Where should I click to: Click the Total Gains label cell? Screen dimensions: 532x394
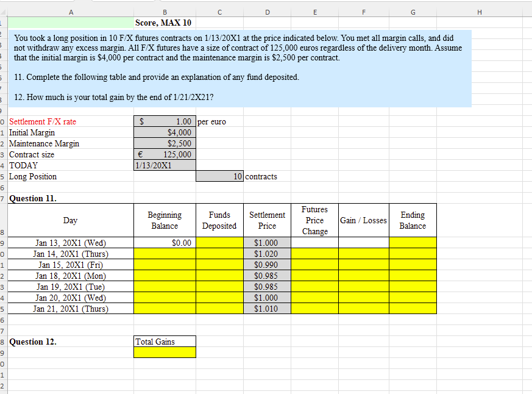pyautogui.click(x=165, y=342)
